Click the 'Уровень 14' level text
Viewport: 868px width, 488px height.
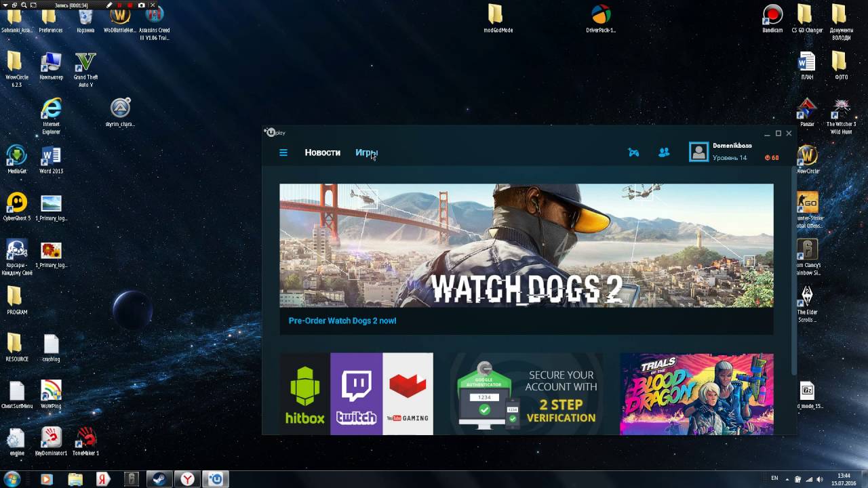coord(730,158)
